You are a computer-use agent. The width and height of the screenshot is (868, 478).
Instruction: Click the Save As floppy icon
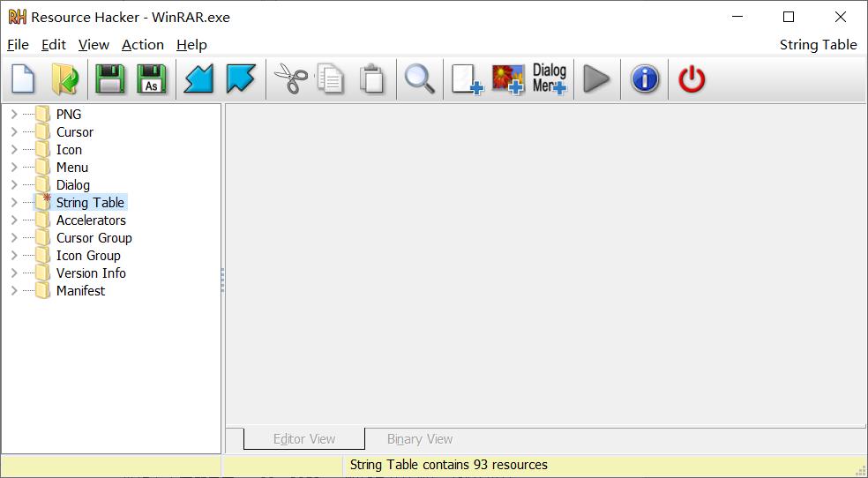click(x=151, y=79)
